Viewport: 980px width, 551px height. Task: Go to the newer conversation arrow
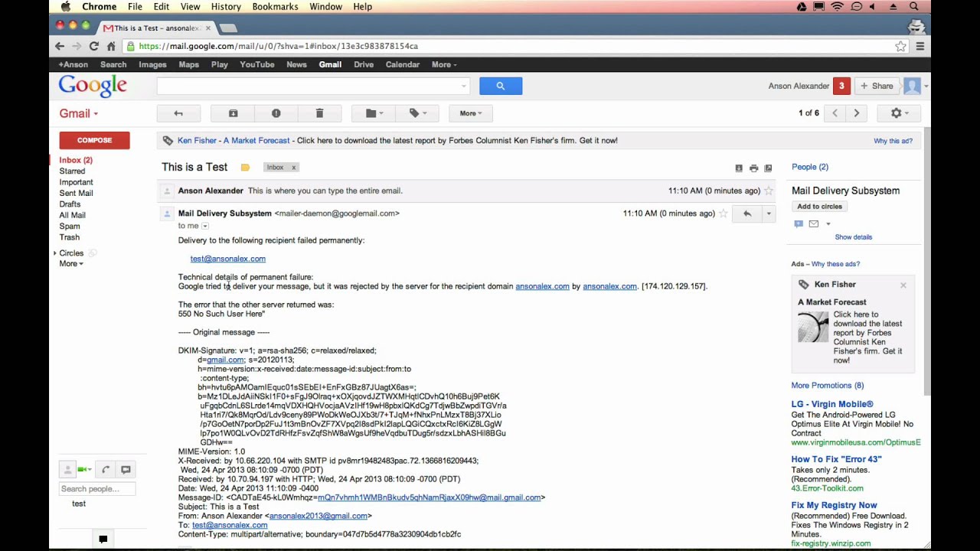835,113
